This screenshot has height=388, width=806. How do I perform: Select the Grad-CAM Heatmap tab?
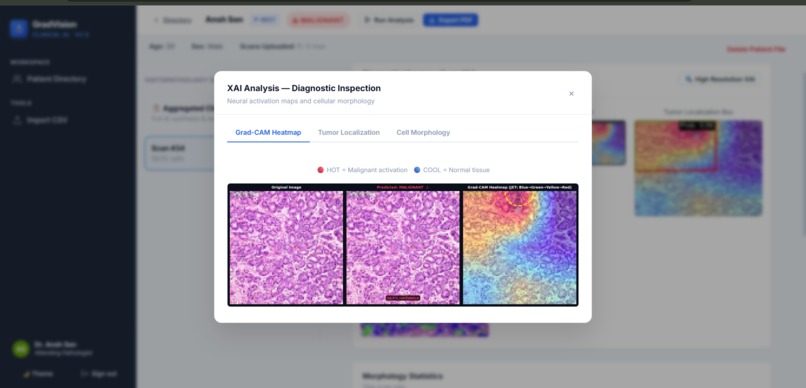coord(268,133)
